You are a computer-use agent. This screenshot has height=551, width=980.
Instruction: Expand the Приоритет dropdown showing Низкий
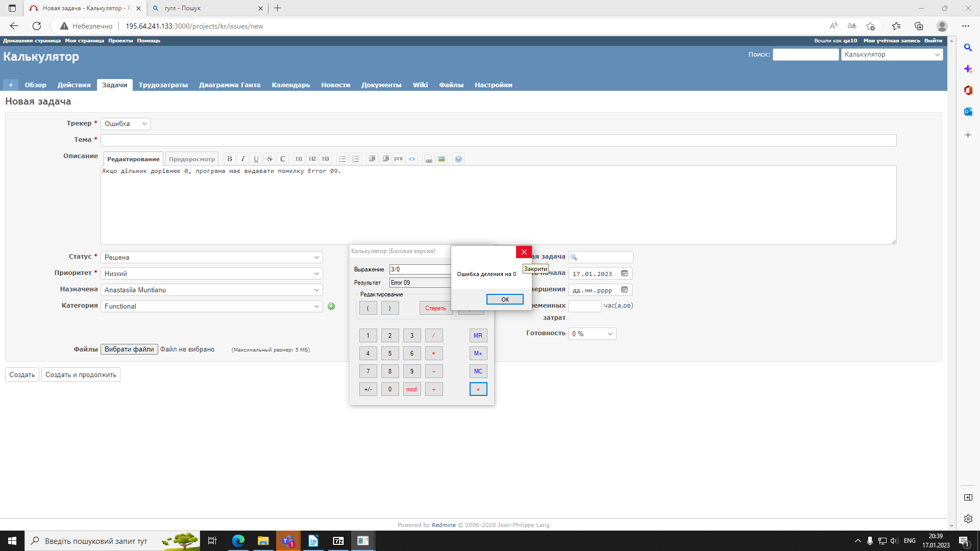211,274
